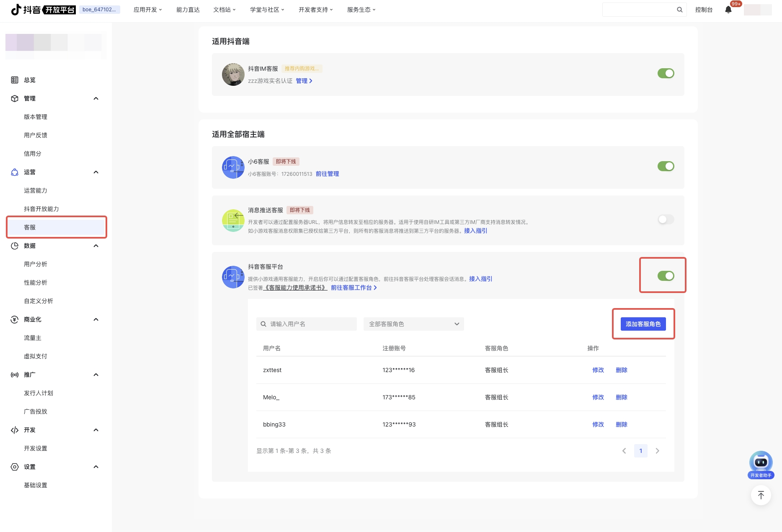Open the 能力直达 menu item
The width and height of the screenshot is (782, 532).
pos(188,10)
